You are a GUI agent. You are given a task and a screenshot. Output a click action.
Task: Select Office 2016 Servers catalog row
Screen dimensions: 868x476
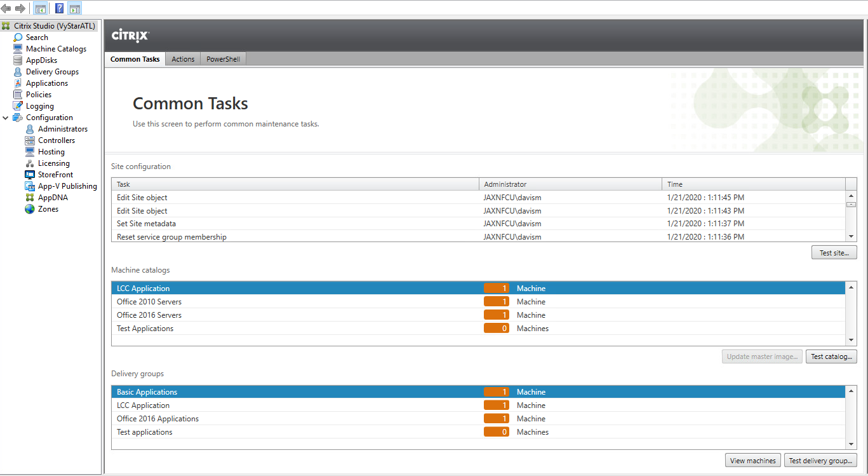point(479,315)
